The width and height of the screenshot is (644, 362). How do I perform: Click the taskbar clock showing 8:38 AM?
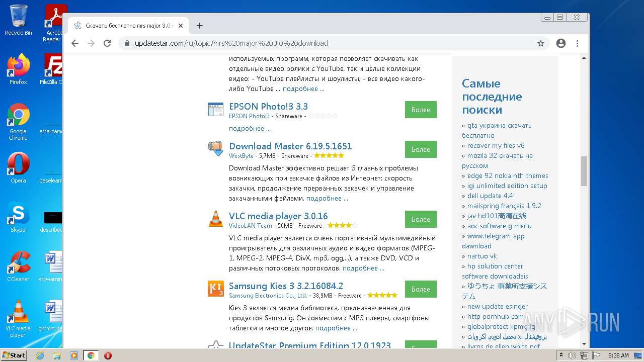click(x=618, y=355)
